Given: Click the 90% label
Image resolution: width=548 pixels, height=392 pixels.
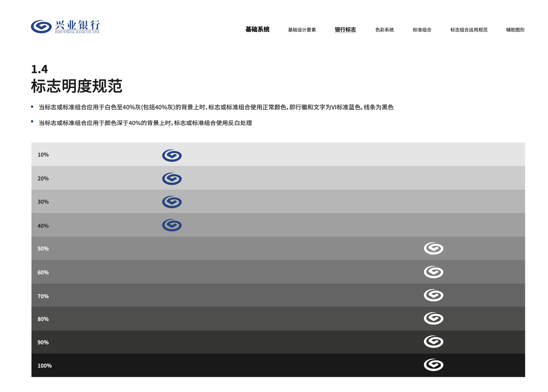Looking at the screenshot, I should tap(43, 343).
